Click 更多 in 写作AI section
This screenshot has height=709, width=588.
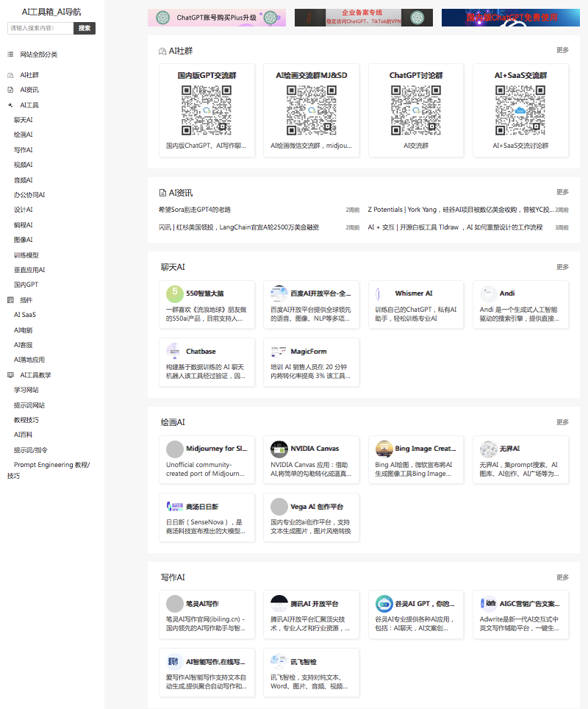click(x=562, y=577)
